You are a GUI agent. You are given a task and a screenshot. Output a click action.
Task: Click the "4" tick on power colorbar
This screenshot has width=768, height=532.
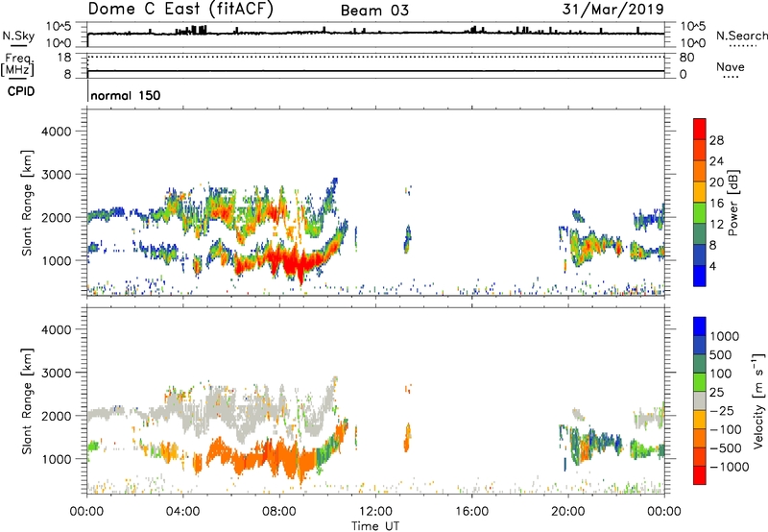pos(712,266)
